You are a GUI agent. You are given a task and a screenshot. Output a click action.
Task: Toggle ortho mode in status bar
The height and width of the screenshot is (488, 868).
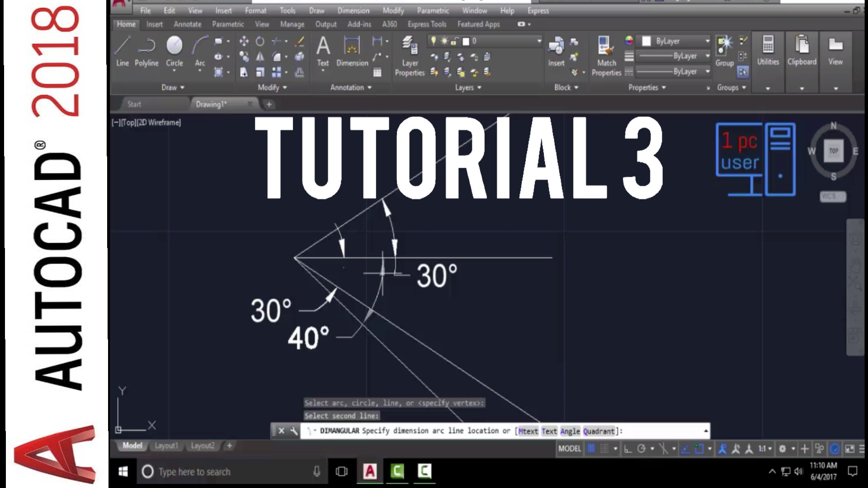(x=628, y=449)
